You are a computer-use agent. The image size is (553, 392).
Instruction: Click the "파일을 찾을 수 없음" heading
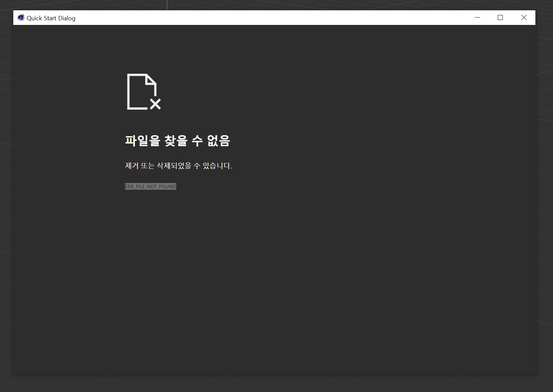pos(177,141)
